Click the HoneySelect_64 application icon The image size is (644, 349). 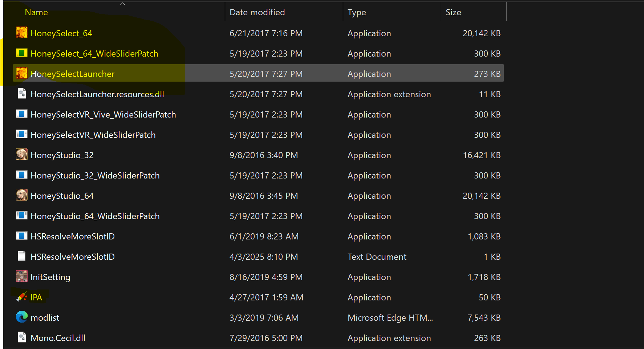point(22,33)
